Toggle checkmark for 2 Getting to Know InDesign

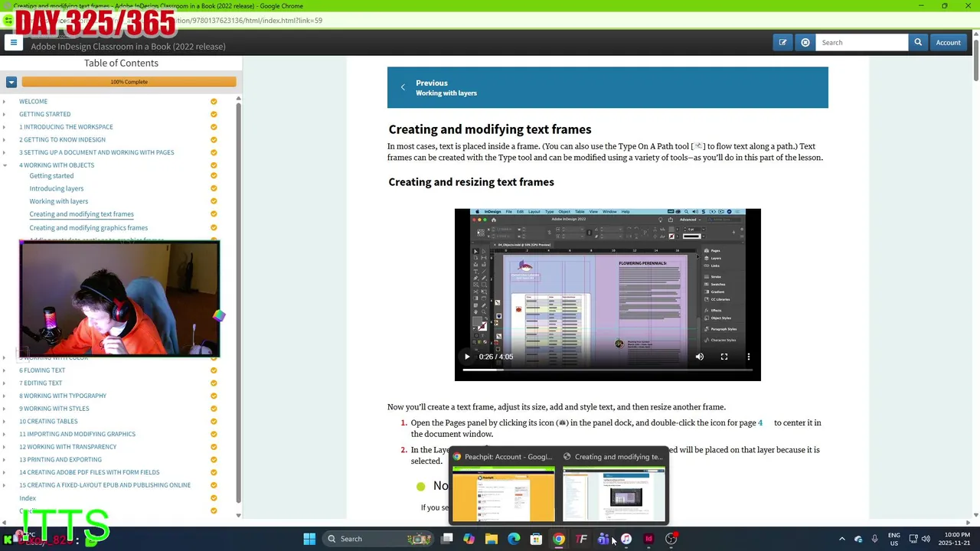click(214, 140)
